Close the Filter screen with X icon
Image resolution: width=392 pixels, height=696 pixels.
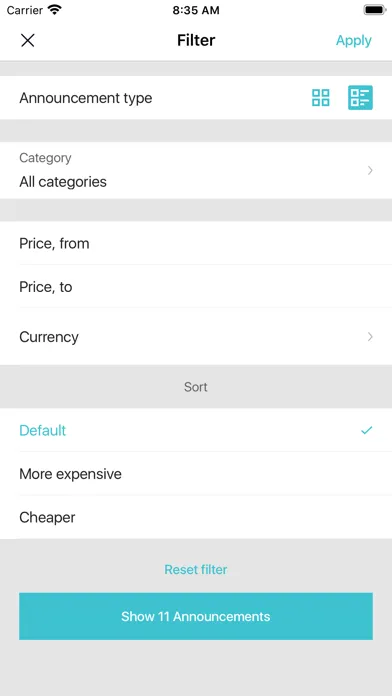click(x=28, y=40)
